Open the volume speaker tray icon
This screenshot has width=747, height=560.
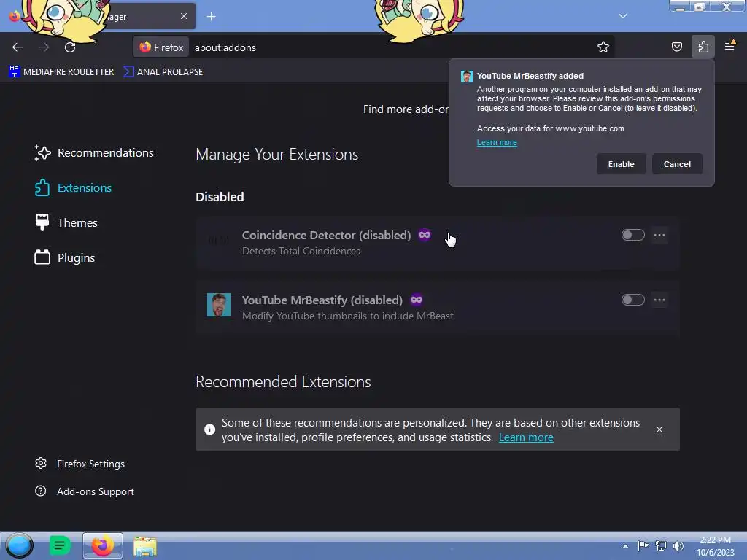(678, 545)
